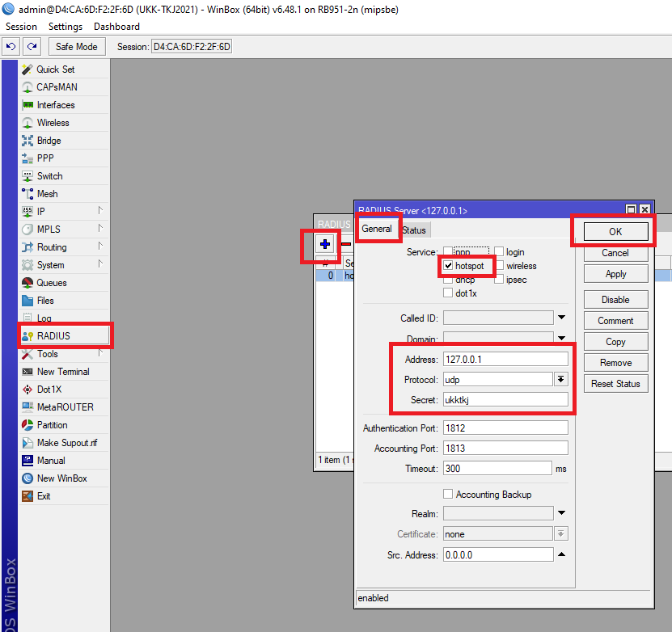
Task: Launch New Terminal
Action: point(64,372)
